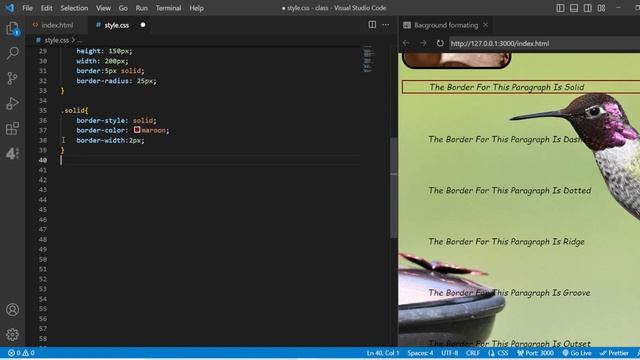
Task: Switch to the index.html editor tab
Action: click(57, 25)
